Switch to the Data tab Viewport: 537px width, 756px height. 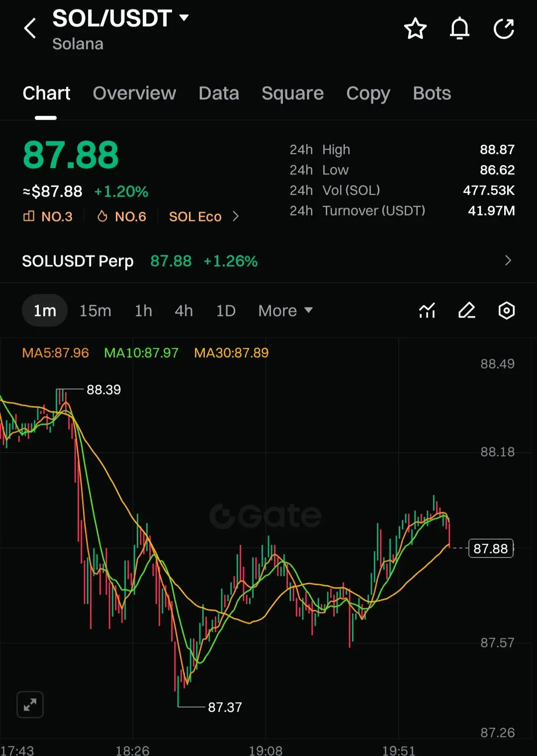tap(219, 93)
